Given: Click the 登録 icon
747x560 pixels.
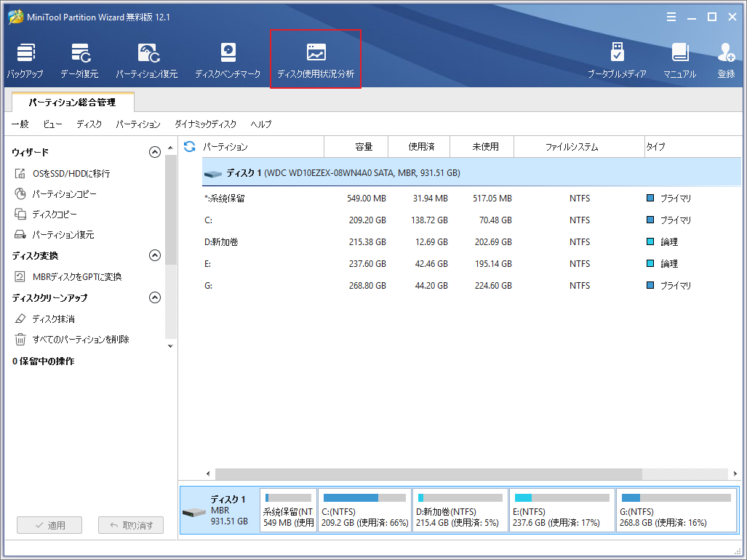Looking at the screenshot, I should (726, 58).
